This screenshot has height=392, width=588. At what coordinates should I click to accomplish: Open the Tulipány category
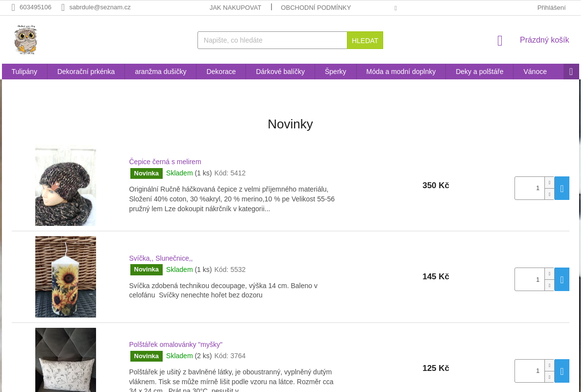pos(24,72)
